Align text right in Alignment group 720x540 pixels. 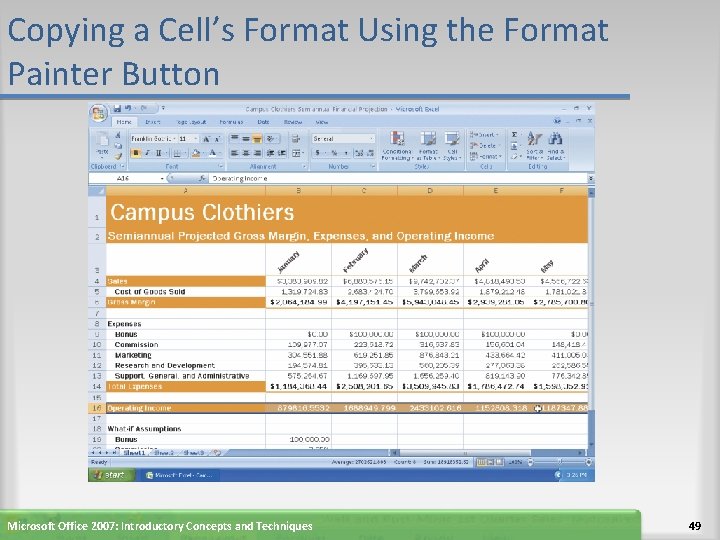pos(257,153)
